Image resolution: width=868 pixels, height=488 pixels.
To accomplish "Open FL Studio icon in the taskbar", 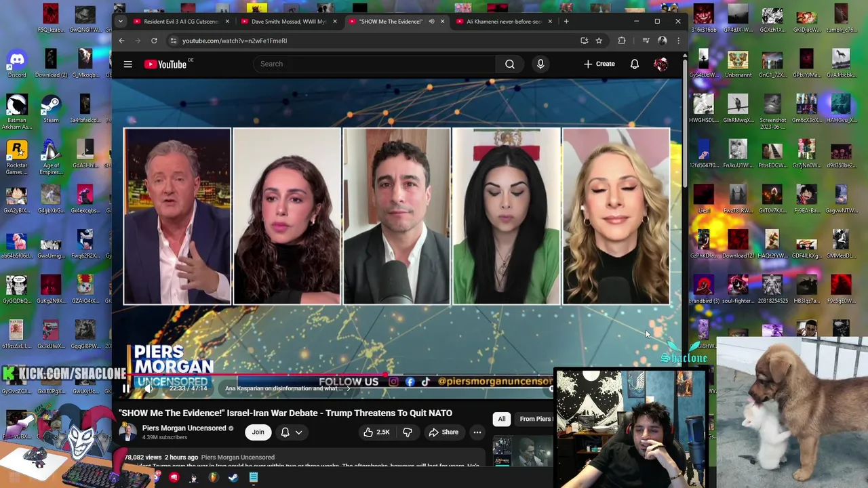I will (x=213, y=478).
